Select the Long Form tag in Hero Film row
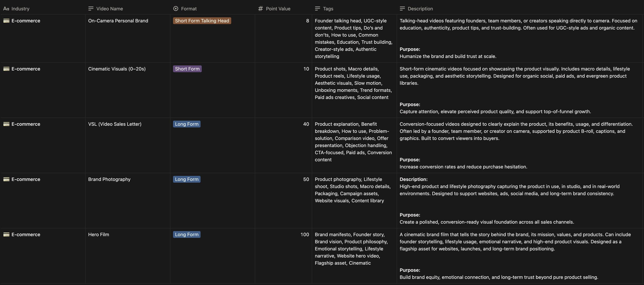This screenshot has width=644, height=285. (x=187, y=235)
